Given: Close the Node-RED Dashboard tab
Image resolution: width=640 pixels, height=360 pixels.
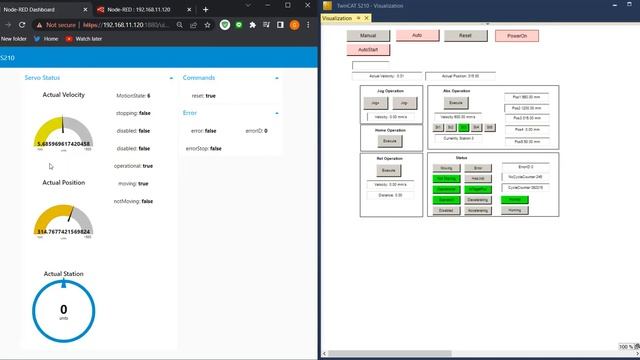Looking at the screenshot, I should point(85,9).
